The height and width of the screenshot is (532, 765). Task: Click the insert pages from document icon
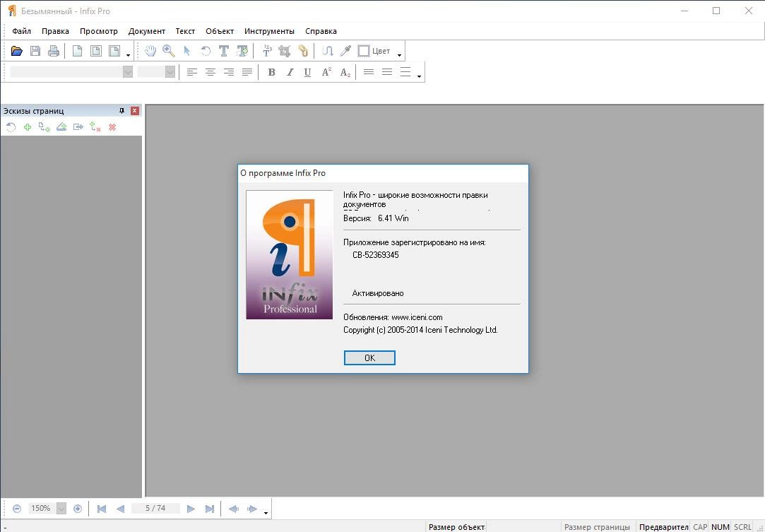[x=45, y=127]
